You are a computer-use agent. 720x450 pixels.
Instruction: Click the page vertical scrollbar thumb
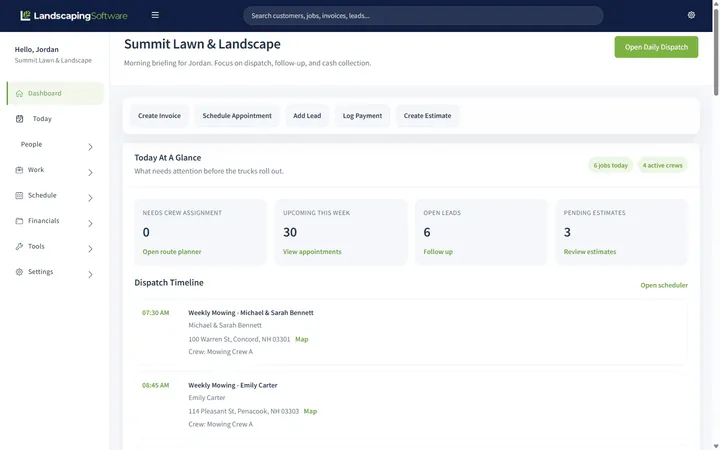click(x=716, y=51)
